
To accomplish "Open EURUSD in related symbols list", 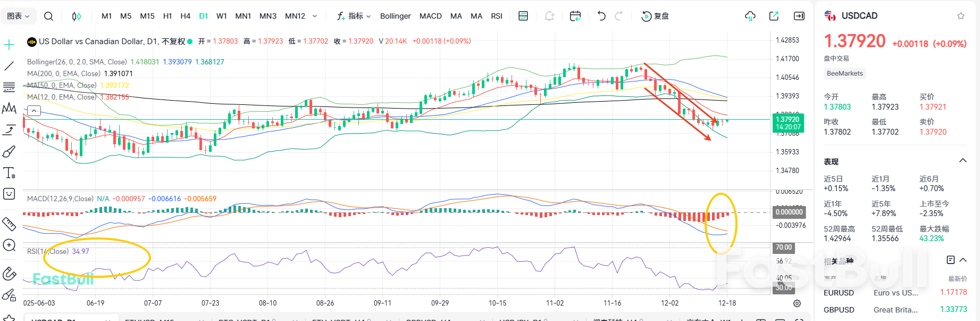I will [839, 293].
